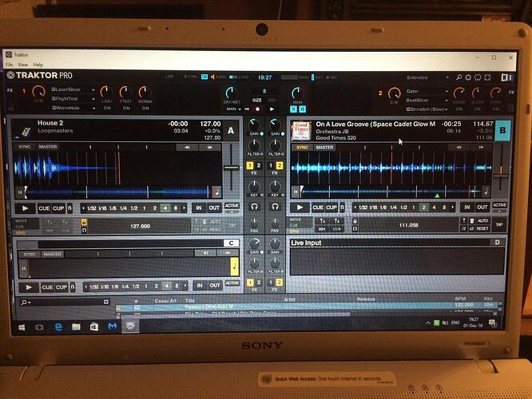Open the Strrretch (Slow) effect dropdown
This screenshot has height=399, width=532.
click(447, 109)
